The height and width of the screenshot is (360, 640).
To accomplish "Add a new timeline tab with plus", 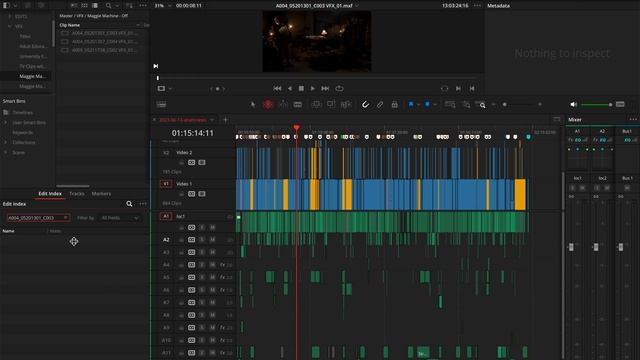I will [225, 120].
